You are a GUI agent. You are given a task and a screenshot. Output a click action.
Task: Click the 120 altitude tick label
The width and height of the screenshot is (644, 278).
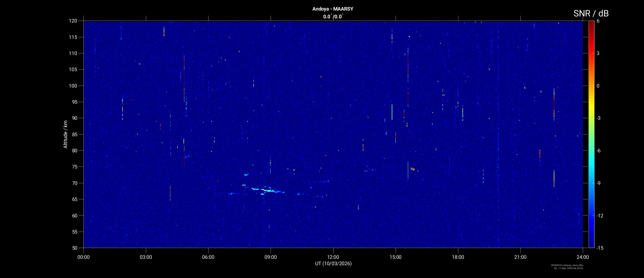73,21
